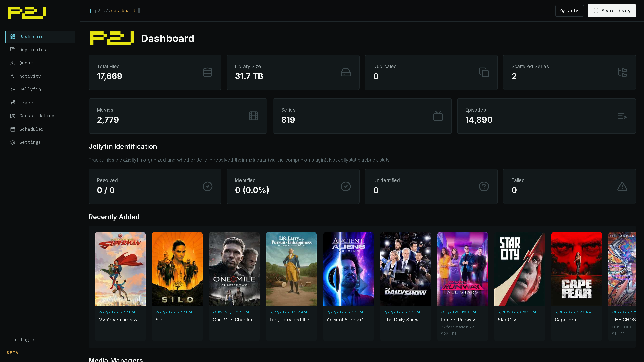644x362 pixels.
Task: Click the check circle icon on Resolved card
Action: point(207,186)
